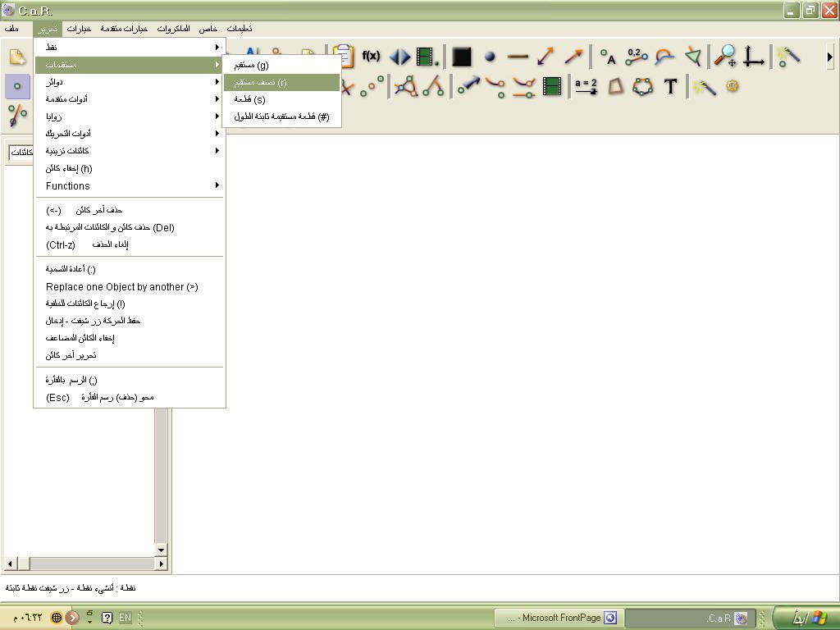This screenshot has height=630, width=840.
Task: Click the green filled triangle icon
Action: (692, 57)
